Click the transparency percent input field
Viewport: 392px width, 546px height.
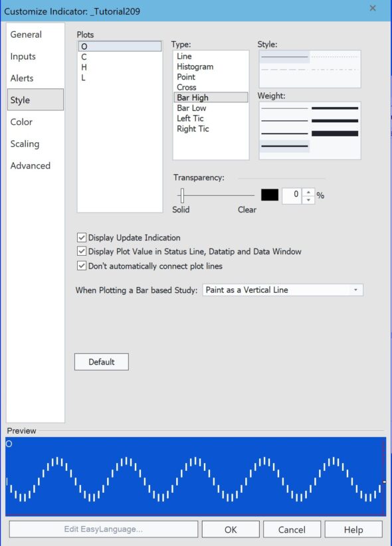[x=292, y=196]
